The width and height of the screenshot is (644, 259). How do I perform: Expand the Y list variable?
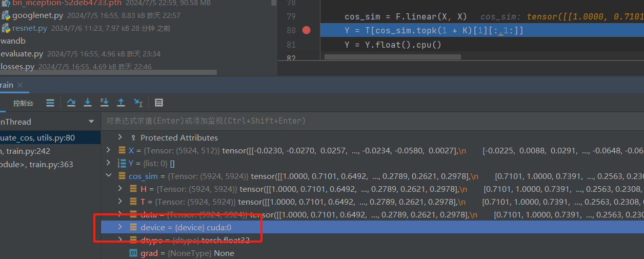coord(108,163)
